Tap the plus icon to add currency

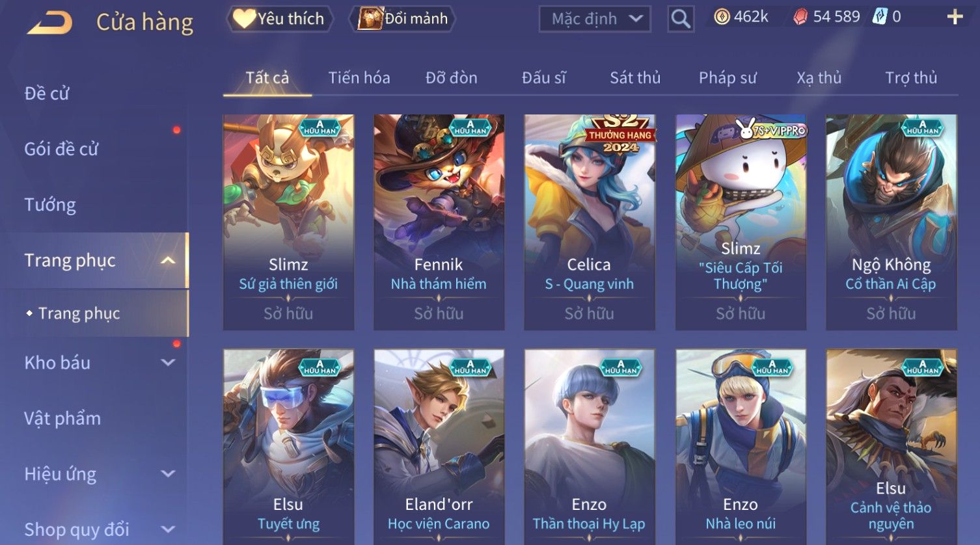click(955, 17)
